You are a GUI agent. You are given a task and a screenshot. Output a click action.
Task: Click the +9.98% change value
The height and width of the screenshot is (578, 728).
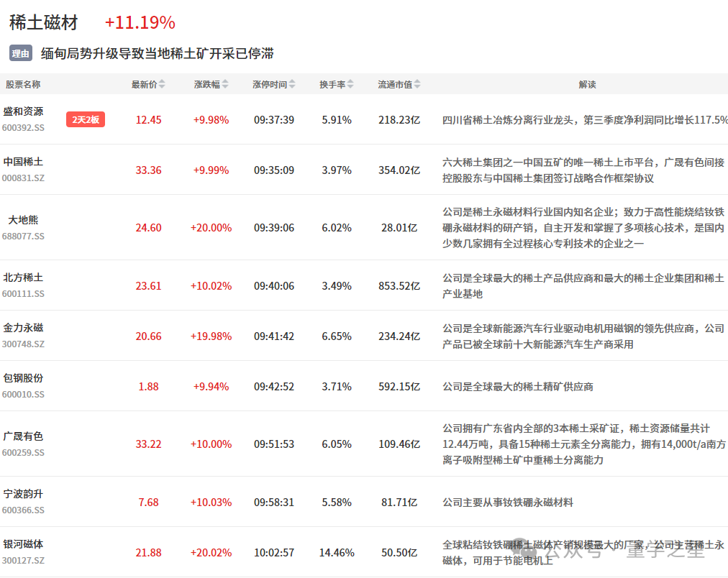point(211,119)
